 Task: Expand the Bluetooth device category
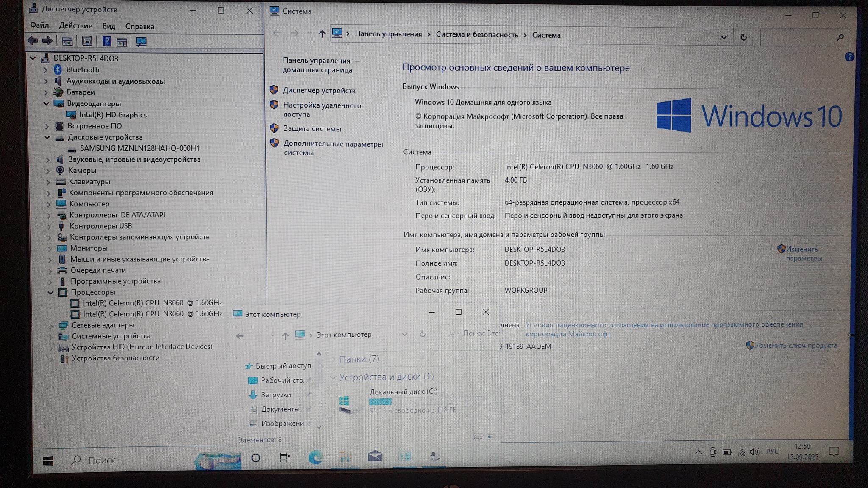pyautogui.click(x=45, y=70)
